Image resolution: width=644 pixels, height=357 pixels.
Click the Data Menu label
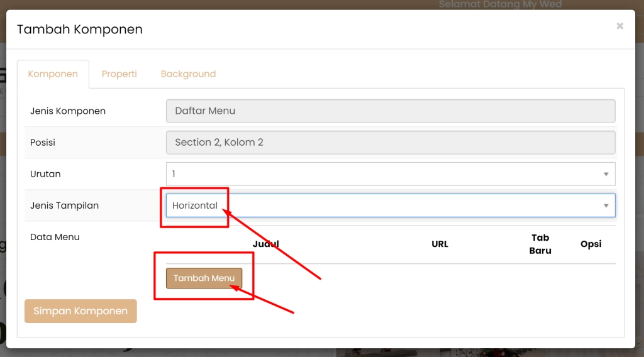(55, 237)
